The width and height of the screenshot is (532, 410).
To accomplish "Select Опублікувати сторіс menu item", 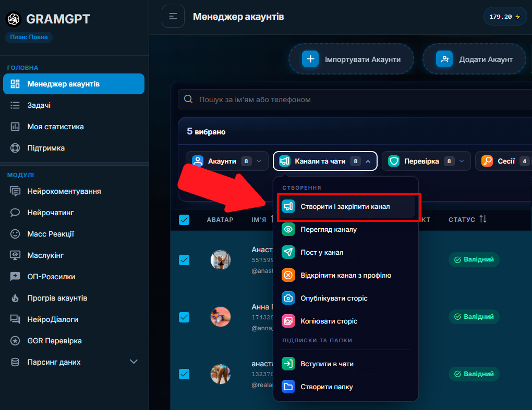I will [346, 298].
